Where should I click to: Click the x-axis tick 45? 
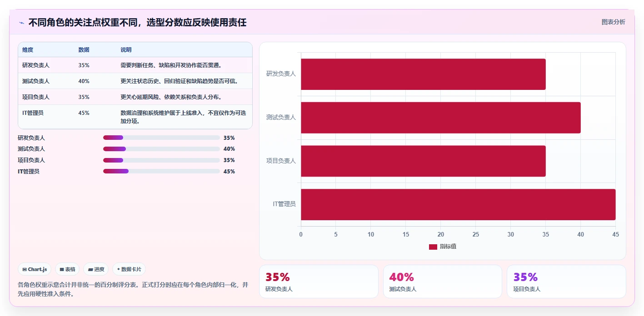[615, 234]
